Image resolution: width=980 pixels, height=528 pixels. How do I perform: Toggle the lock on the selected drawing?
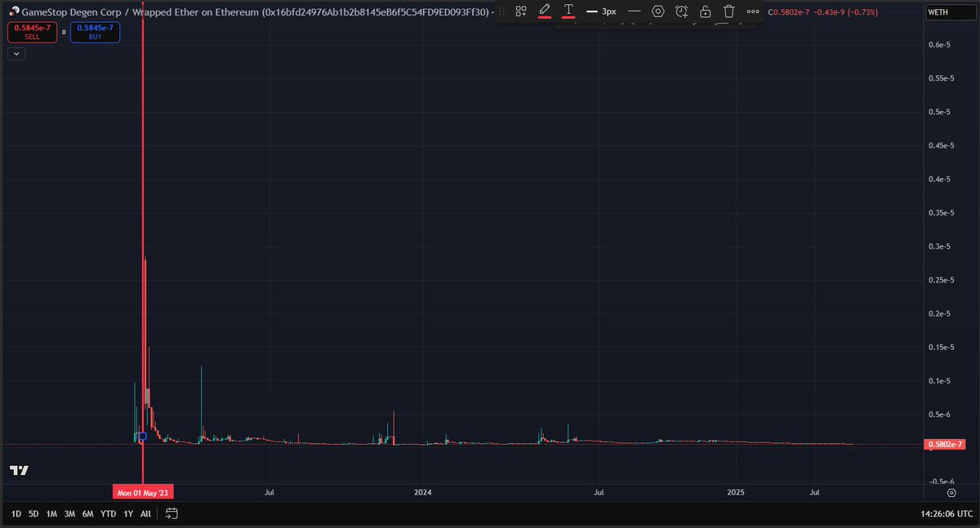pos(706,11)
